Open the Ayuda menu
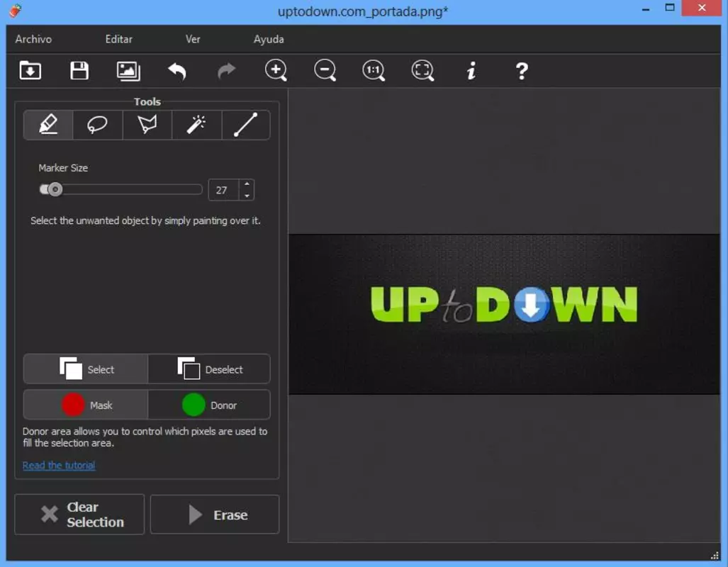 tap(269, 39)
